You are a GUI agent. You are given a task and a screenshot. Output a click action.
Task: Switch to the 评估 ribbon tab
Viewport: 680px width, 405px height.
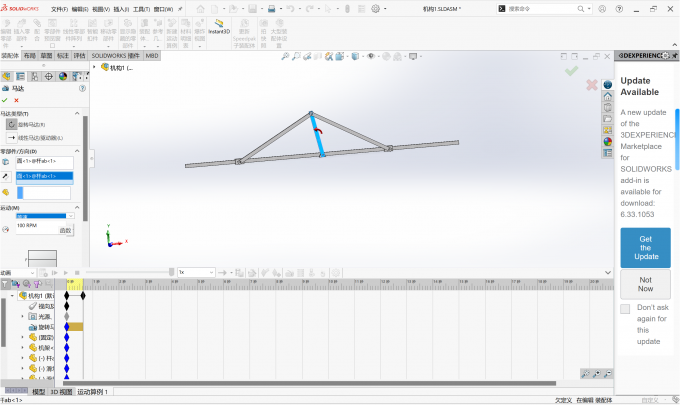tap(79, 56)
